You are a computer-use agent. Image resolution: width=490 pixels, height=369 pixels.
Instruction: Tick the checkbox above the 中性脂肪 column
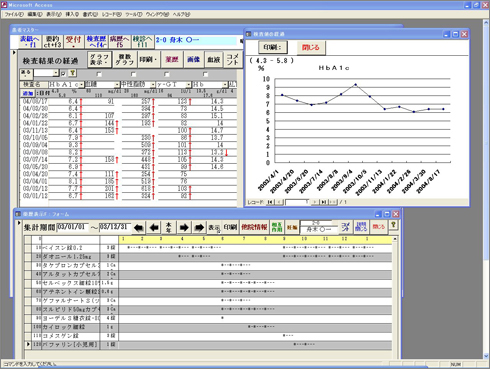(x=133, y=74)
